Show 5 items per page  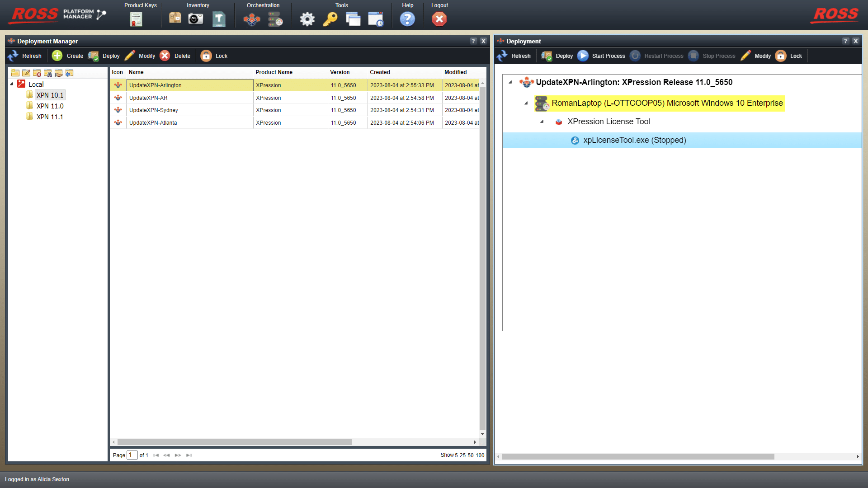[x=456, y=455]
